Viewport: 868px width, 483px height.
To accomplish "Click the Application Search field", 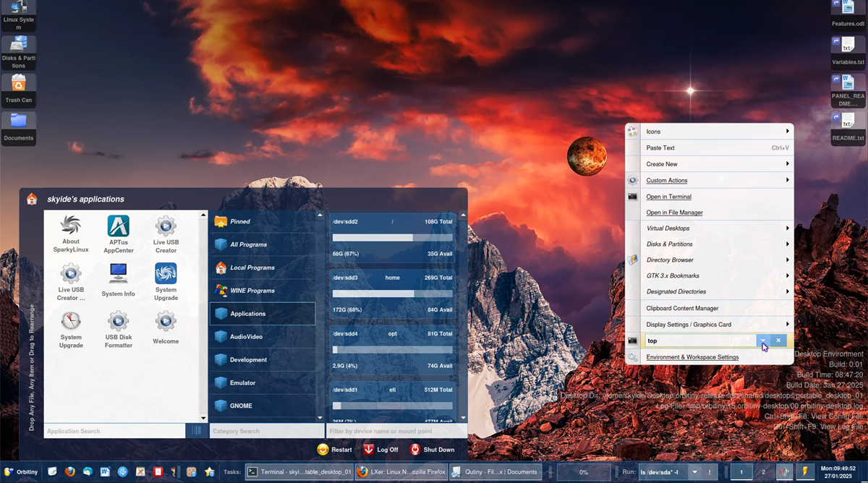I will tap(113, 430).
